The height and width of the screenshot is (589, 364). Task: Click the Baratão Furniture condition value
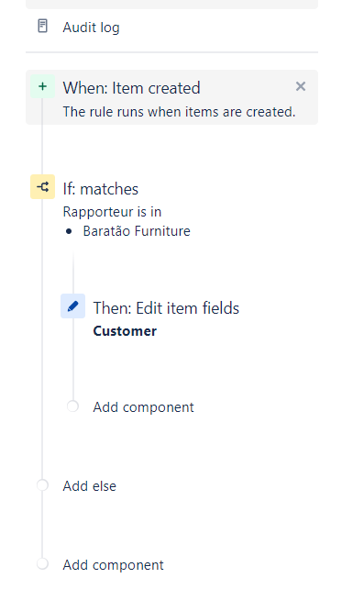click(x=137, y=231)
